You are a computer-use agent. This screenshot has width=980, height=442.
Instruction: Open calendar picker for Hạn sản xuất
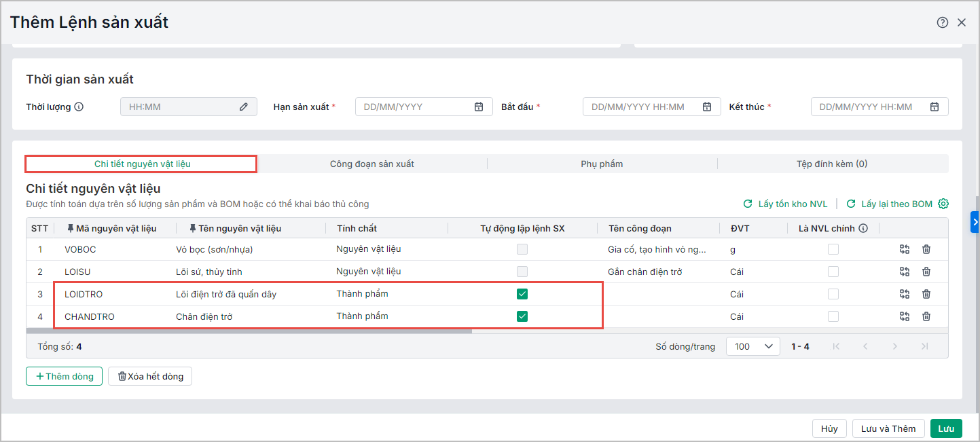pos(479,107)
